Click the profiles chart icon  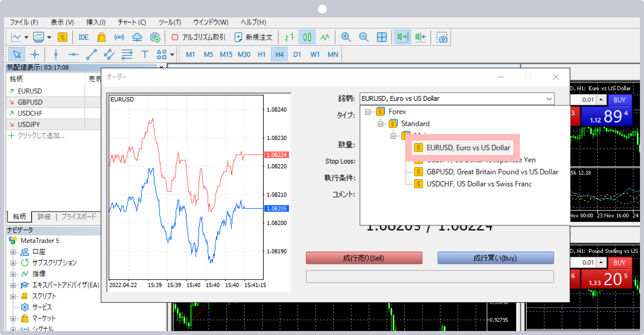pos(39,37)
